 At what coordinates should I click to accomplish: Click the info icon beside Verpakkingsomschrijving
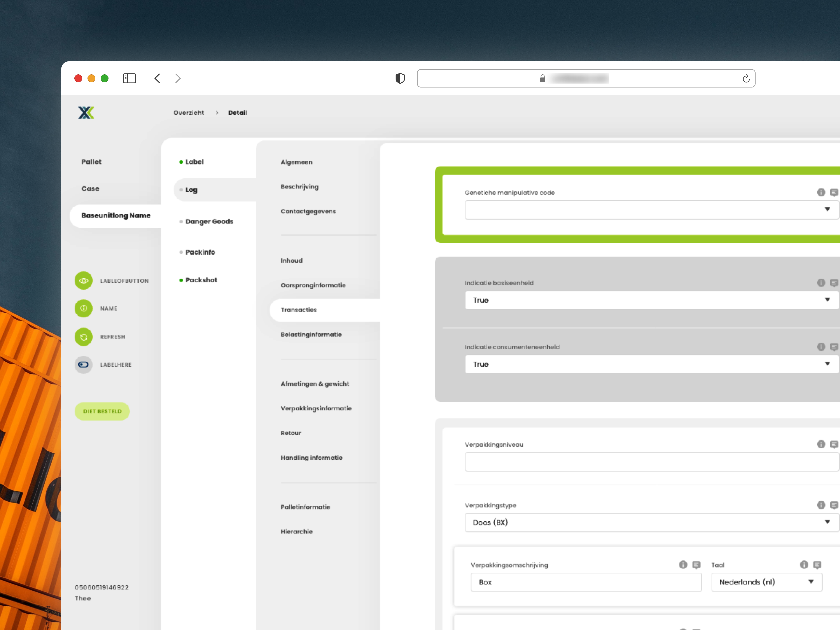click(683, 565)
